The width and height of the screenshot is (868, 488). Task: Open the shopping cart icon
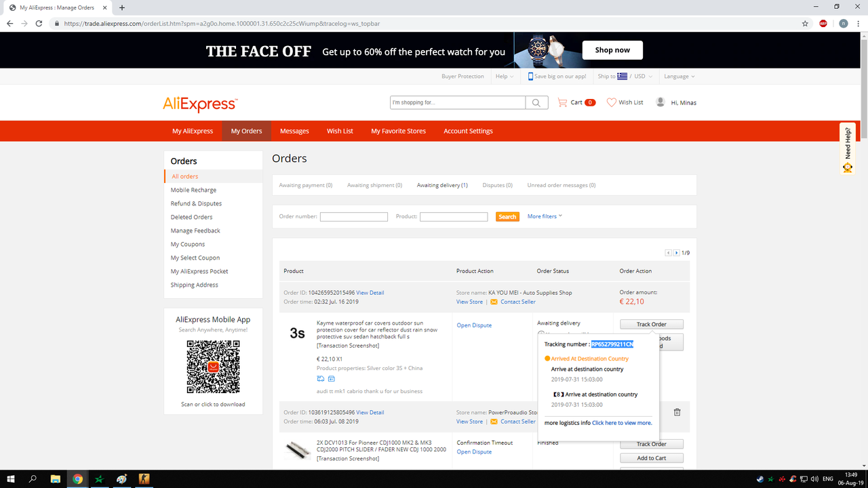click(x=562, y=102)
